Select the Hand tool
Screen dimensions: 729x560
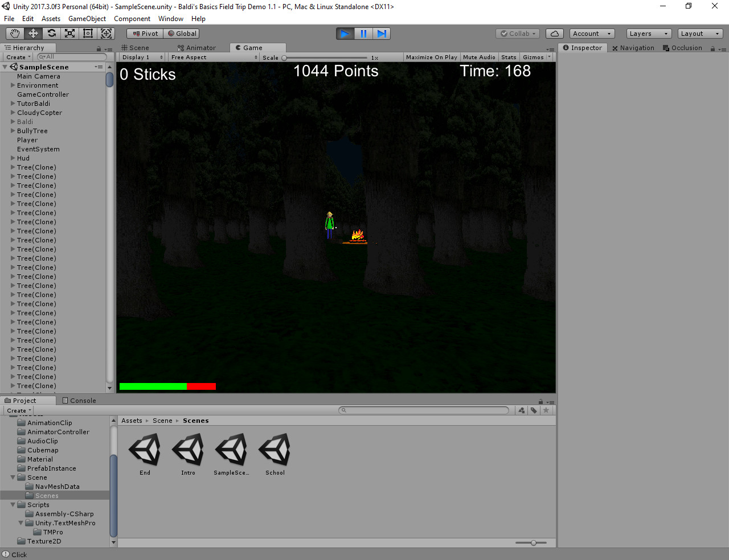point(14,33)
